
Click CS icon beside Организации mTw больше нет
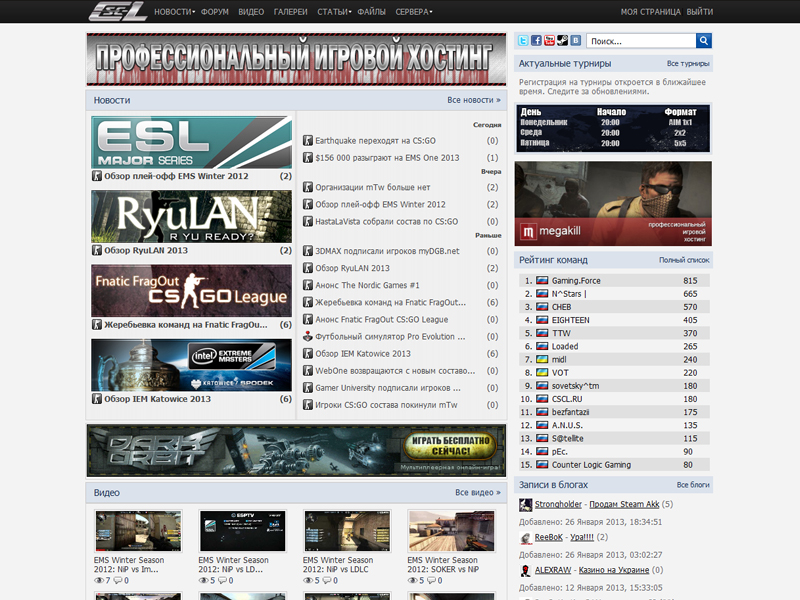point(308,187)
